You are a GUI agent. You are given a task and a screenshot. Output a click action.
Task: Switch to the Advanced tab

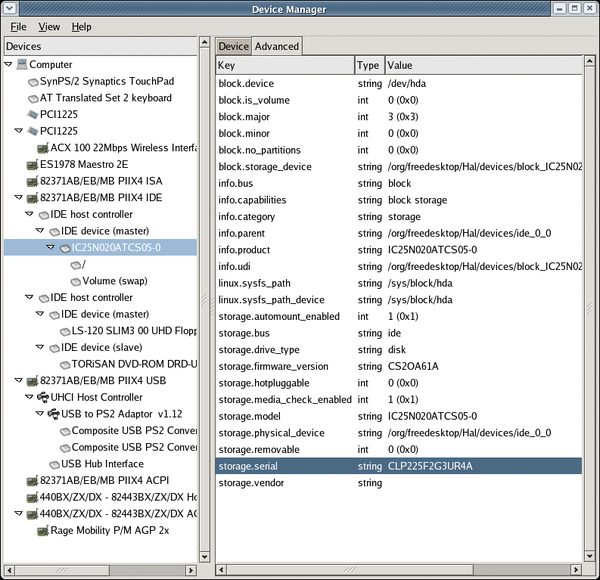(x=277, y=46)
